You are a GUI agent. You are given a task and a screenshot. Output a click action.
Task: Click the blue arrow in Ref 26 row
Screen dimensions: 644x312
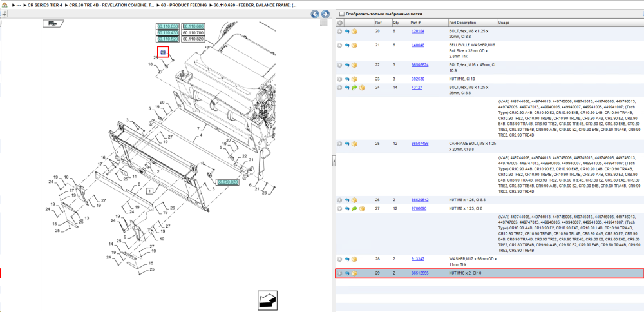click(x=347, y=200)
